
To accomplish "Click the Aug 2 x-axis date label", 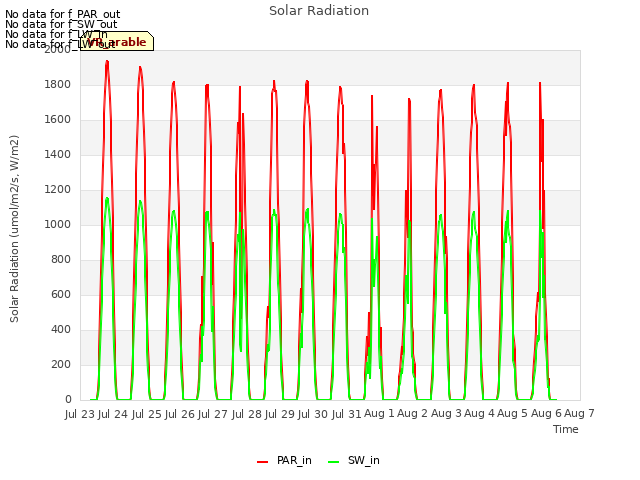I will 413,413.
